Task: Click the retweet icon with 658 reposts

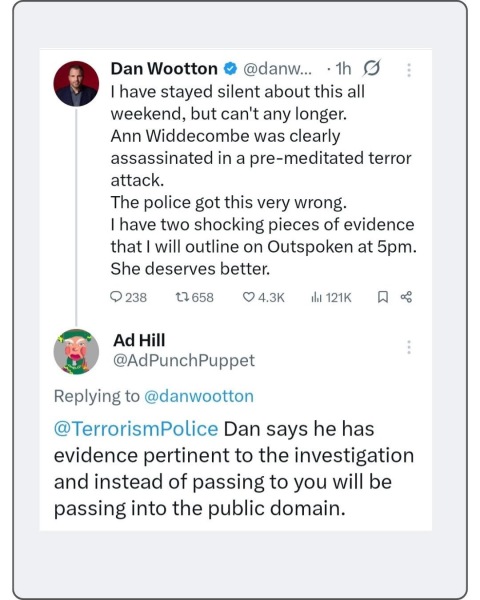Action: pos(182,297)
